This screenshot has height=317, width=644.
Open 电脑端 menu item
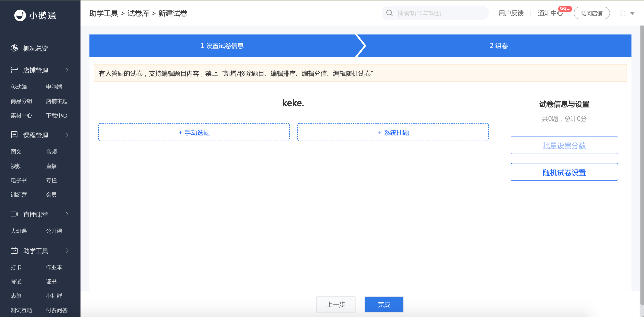coord(54,87)
